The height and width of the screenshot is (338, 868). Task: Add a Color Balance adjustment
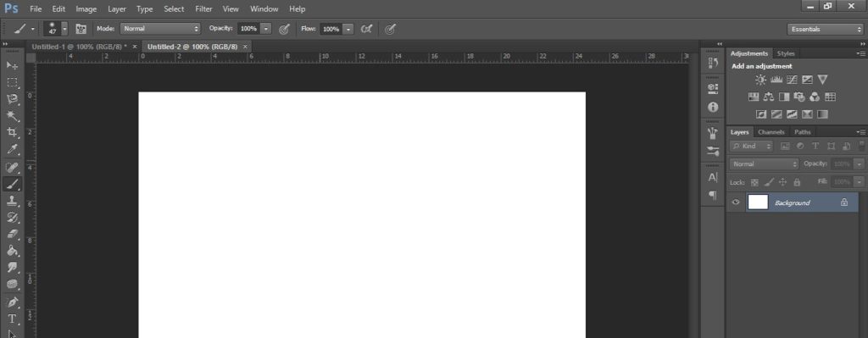(x=768, y=97)
